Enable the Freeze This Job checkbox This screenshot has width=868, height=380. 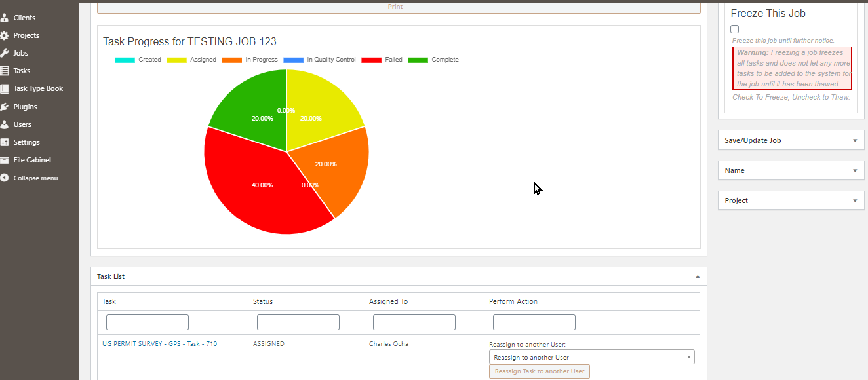[734, 29]
